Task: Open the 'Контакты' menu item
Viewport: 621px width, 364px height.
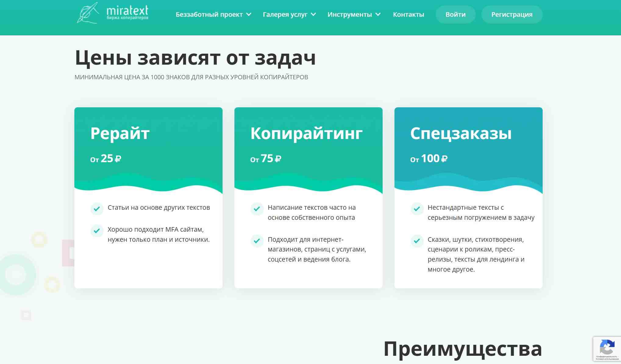Action: click(408, 14)
